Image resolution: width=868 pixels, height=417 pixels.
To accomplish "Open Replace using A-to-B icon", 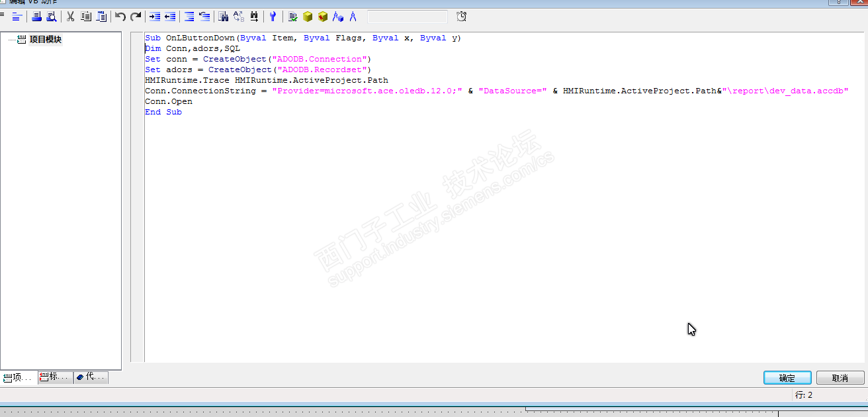I will 239,17.
